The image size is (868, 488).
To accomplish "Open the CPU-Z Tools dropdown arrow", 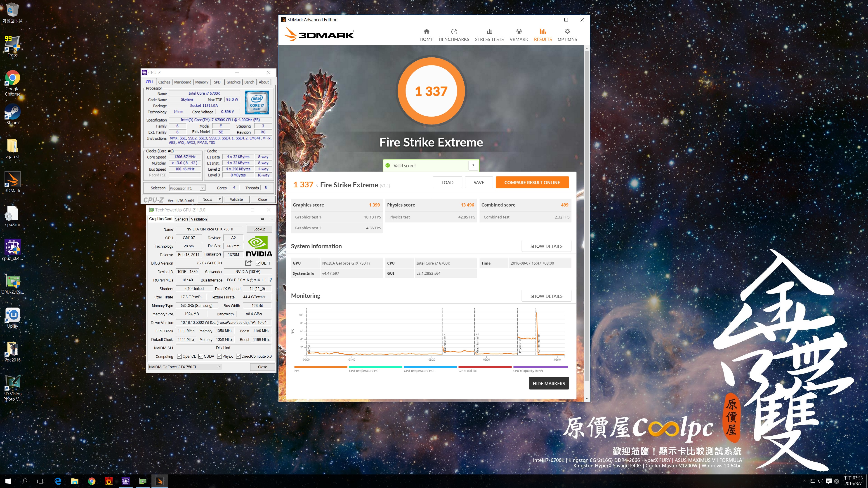I will tap(220, 199).
